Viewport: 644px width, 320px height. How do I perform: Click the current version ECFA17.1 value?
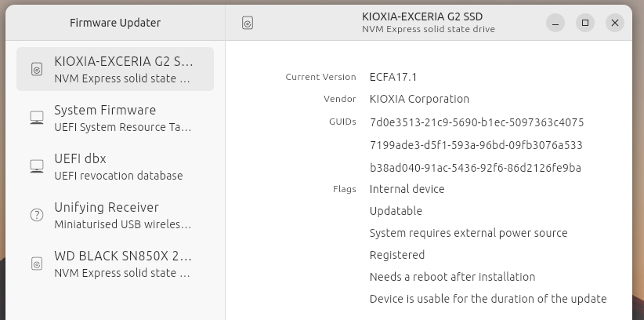pos(393,77)
